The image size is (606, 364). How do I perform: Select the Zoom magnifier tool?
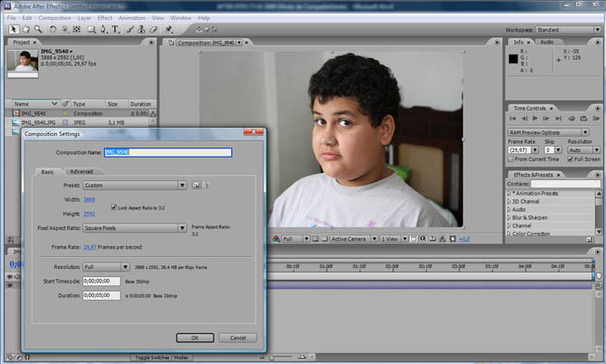pos(38,28)
